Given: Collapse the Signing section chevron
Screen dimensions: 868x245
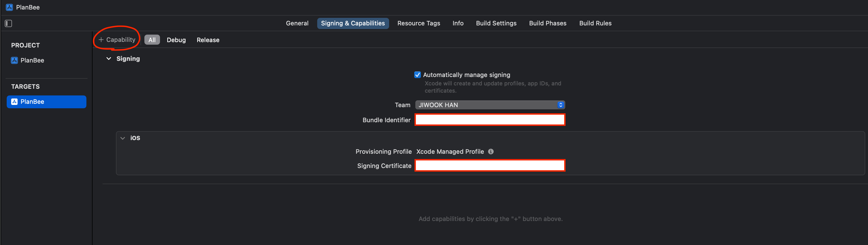Looking at the screenshot, I should pyautogui.click(x=108, y=59).
